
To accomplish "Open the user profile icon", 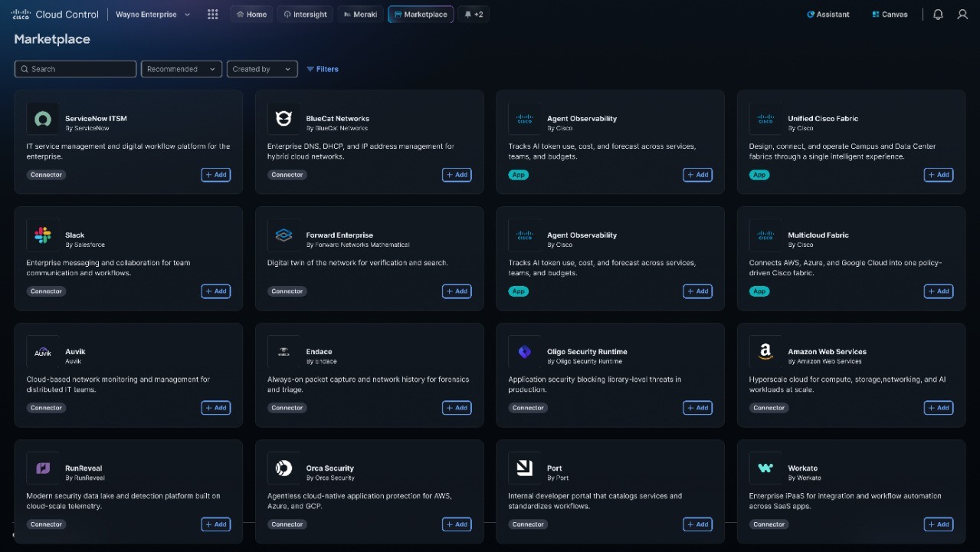I will click(962, 15).
